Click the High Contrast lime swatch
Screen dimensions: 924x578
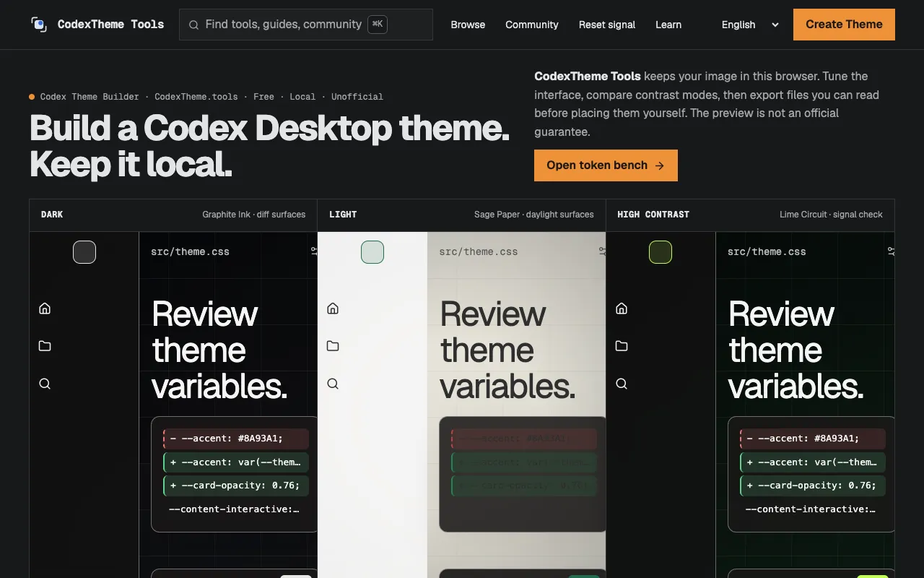tap(661, 252)
